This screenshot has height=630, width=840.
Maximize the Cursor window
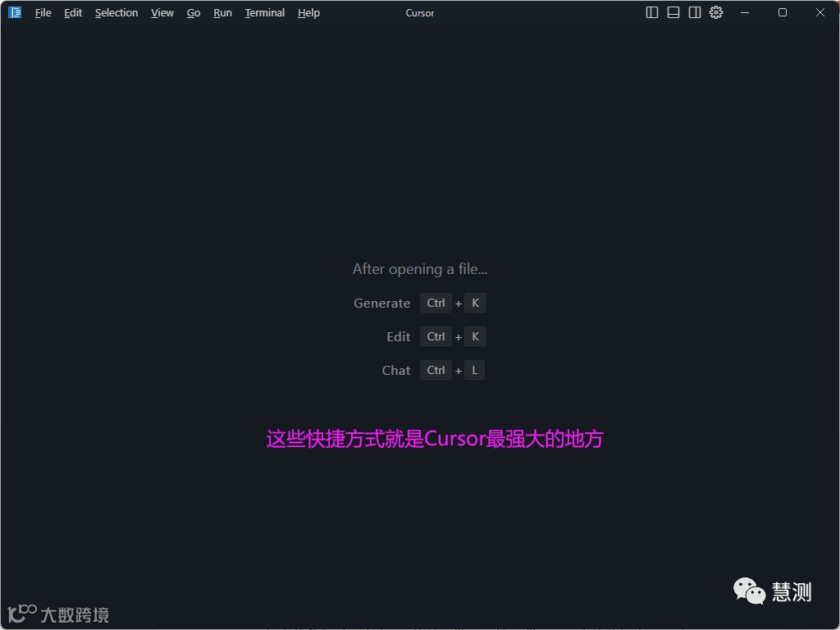coord(783,12)
